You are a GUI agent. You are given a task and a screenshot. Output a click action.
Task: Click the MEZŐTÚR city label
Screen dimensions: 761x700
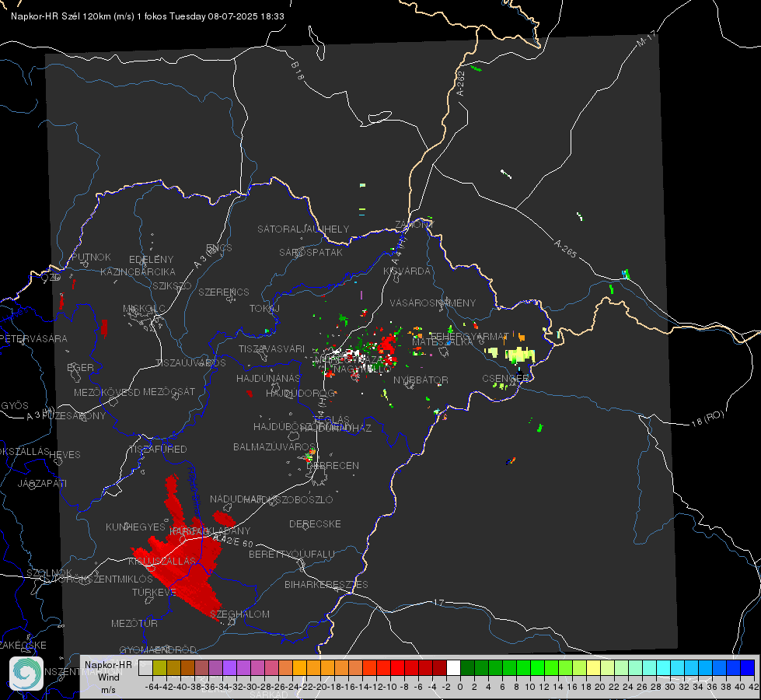(134, 623)
